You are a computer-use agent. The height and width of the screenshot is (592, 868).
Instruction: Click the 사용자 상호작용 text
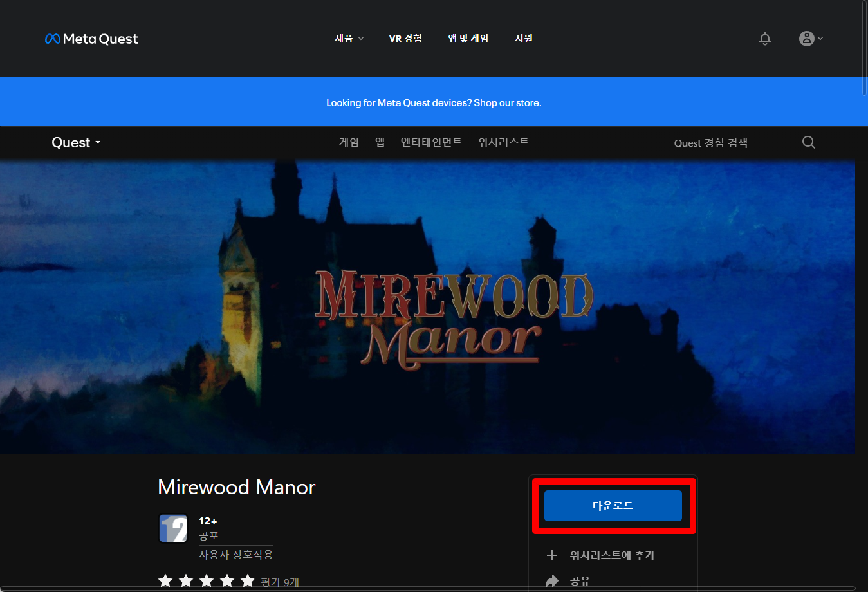(x=235, y=554)
